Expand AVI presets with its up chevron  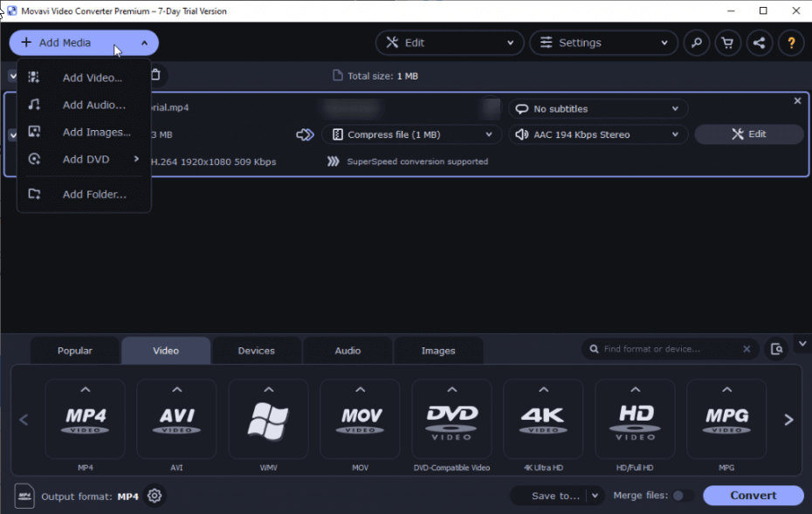[176, 389]
